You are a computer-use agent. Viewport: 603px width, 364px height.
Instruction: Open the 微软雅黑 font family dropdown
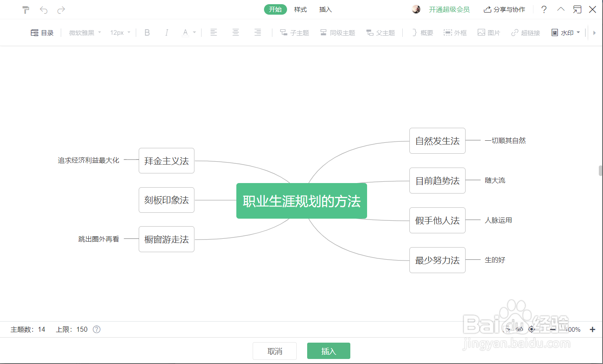[x=84, y=32]
